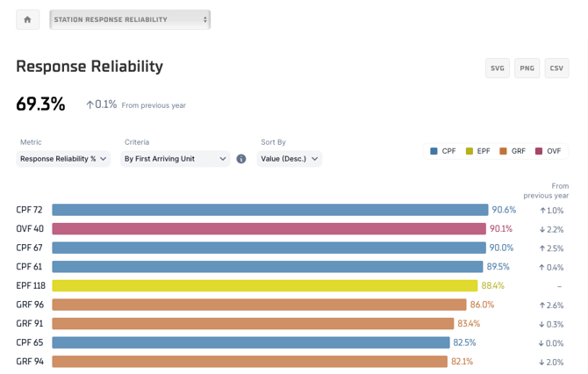Open the By First Arriving Unit dropdown
The height and width of the screenshot is (374, 588).
[175, 159]
